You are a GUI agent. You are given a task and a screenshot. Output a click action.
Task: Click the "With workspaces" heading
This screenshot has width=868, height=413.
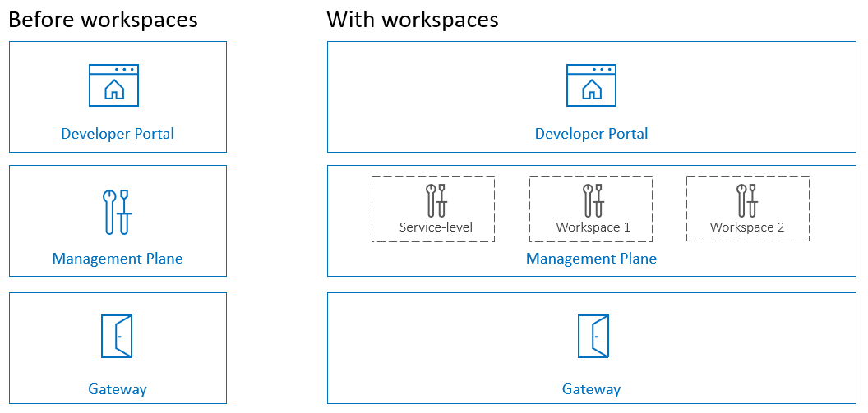[413, 20]
